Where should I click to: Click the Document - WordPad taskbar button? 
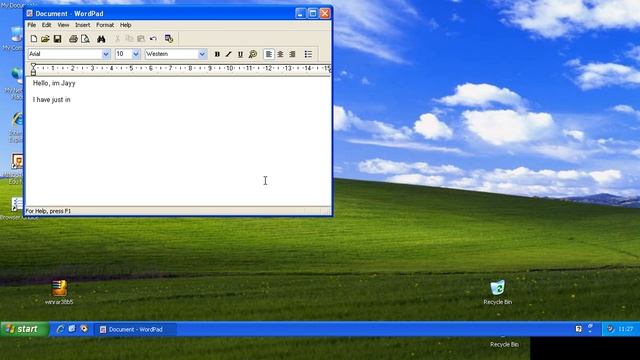click(x=136, y=329)
